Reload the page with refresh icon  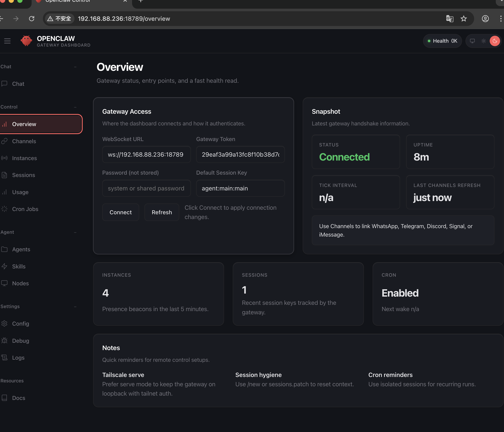[32, 19]
